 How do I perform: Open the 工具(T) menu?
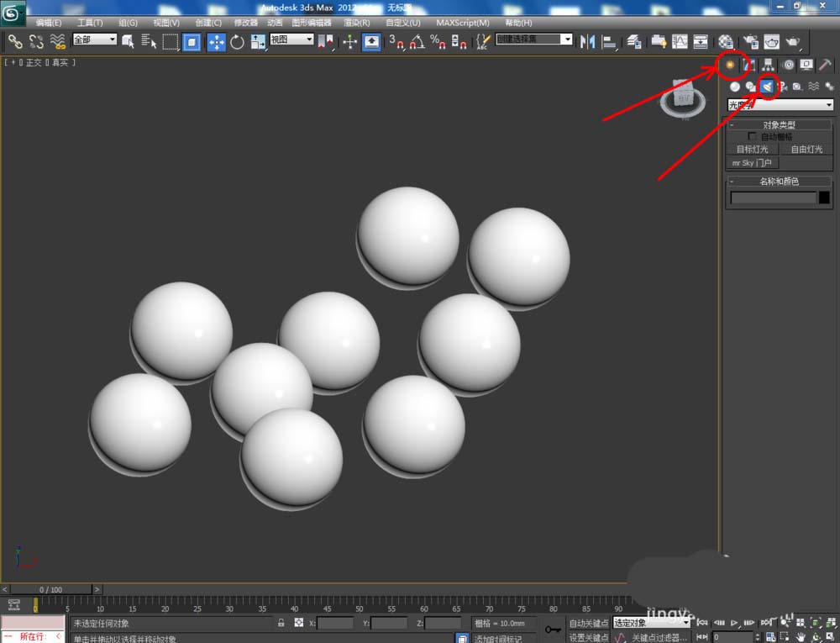pos(90,23)
